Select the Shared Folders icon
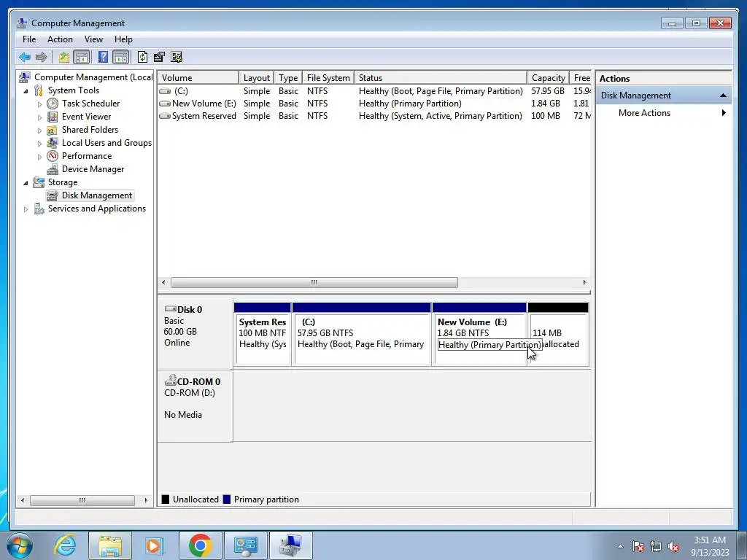This screenshot has width=747, height=560. 53,130
